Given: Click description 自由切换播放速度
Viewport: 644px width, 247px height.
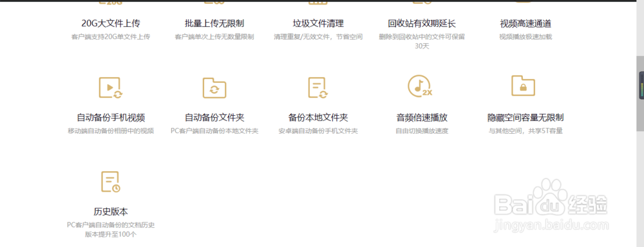Looking at the screenshot, I should click(x=422, y=131).
